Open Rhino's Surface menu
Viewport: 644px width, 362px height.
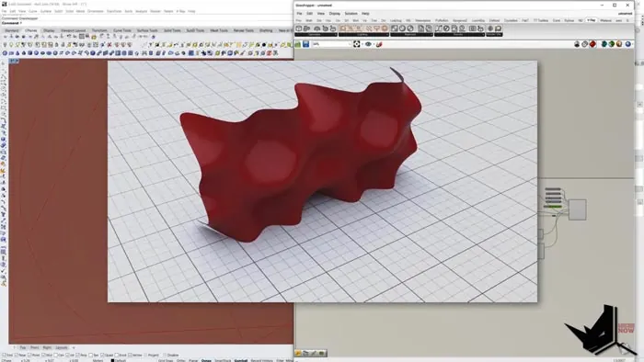pos(46,11)
